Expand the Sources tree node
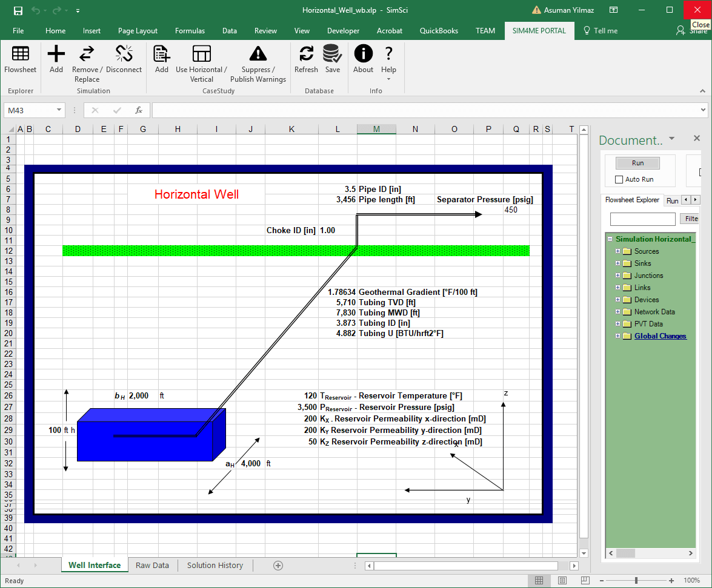712x588 pixels. pyautogui.click(x=617, y=251)
